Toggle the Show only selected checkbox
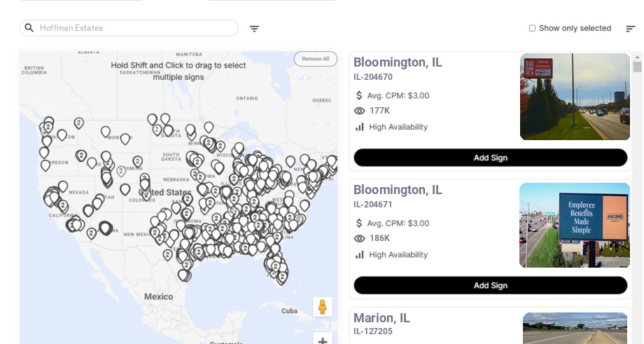This screenshot has width=644, height=344. (x=532, y=28)
